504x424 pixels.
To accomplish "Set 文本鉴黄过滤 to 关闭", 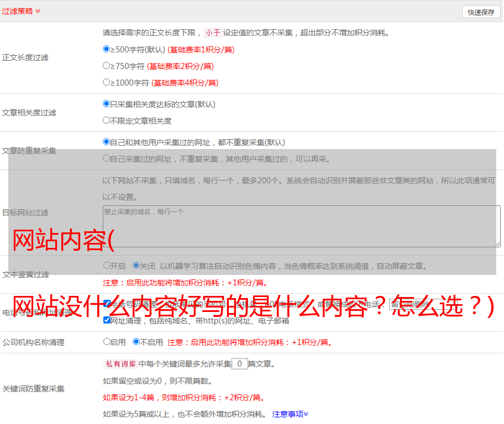I will pyautogui.click(x=136, y=266).
